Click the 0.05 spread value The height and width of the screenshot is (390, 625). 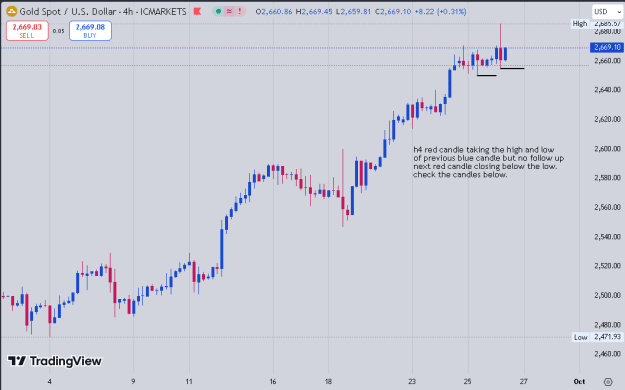click(x=59, y=31)
